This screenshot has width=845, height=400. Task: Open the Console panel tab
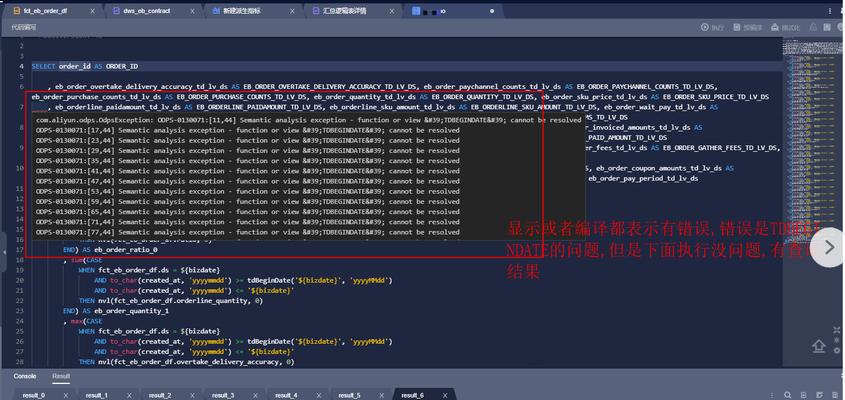25,376
